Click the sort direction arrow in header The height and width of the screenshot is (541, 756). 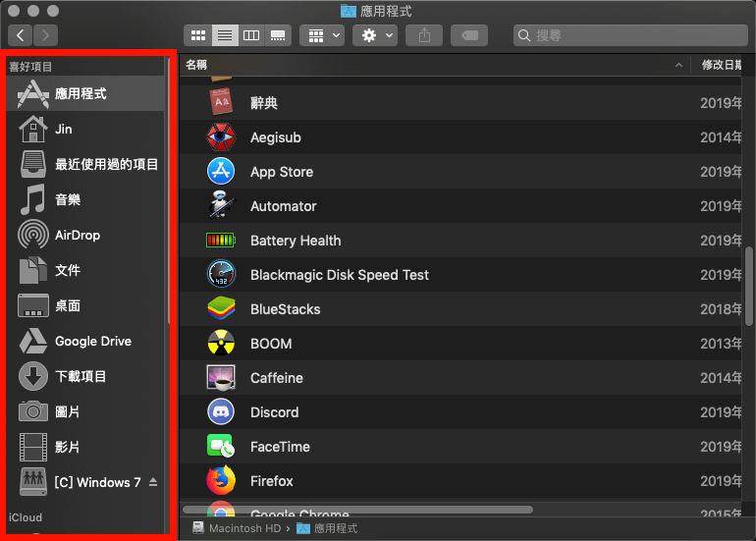(x=678, y=65)
